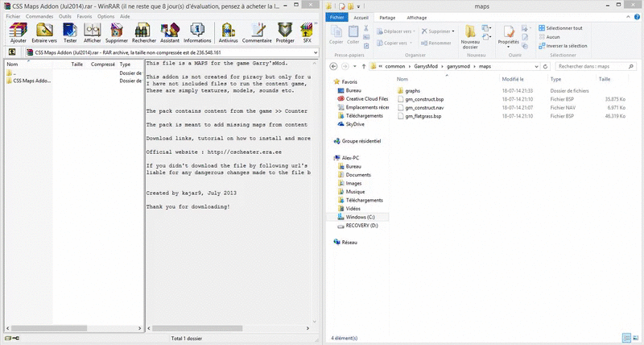The height and width of the screenshot is (345, 644).
Task: Open the Favoris menu in WinRAR
Action: tap(85, 16)
